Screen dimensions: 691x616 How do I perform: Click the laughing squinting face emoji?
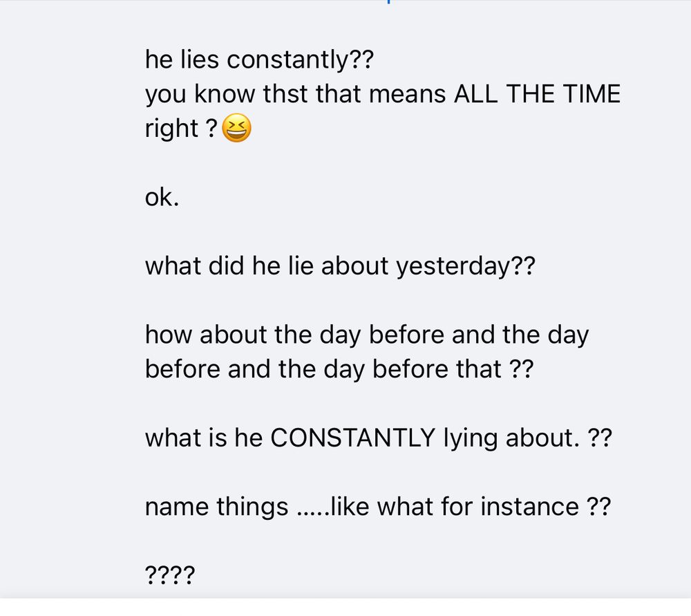[x=236, y=129]
